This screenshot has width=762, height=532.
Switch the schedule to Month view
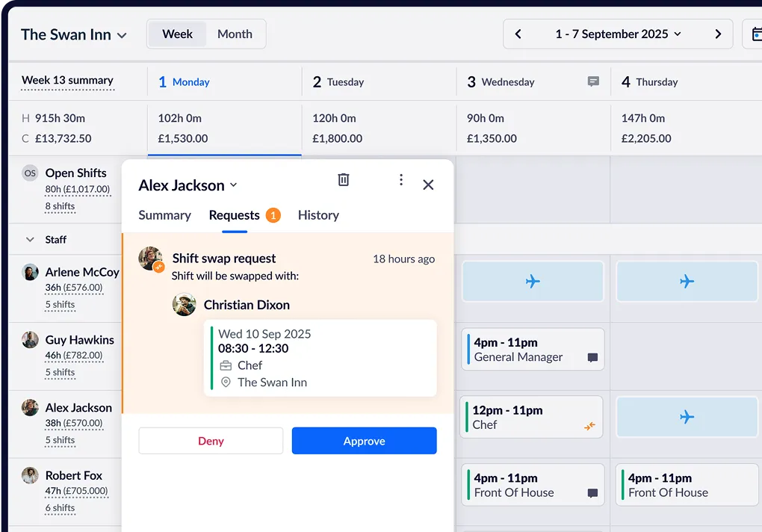coord(235,34)
